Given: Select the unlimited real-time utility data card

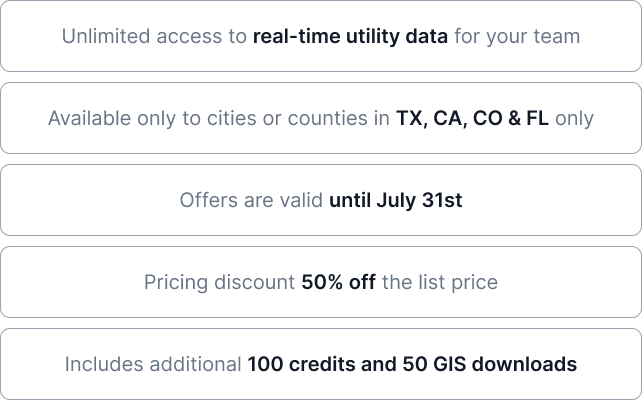Looking at the screenshot, I should click(x=321, y=36).
